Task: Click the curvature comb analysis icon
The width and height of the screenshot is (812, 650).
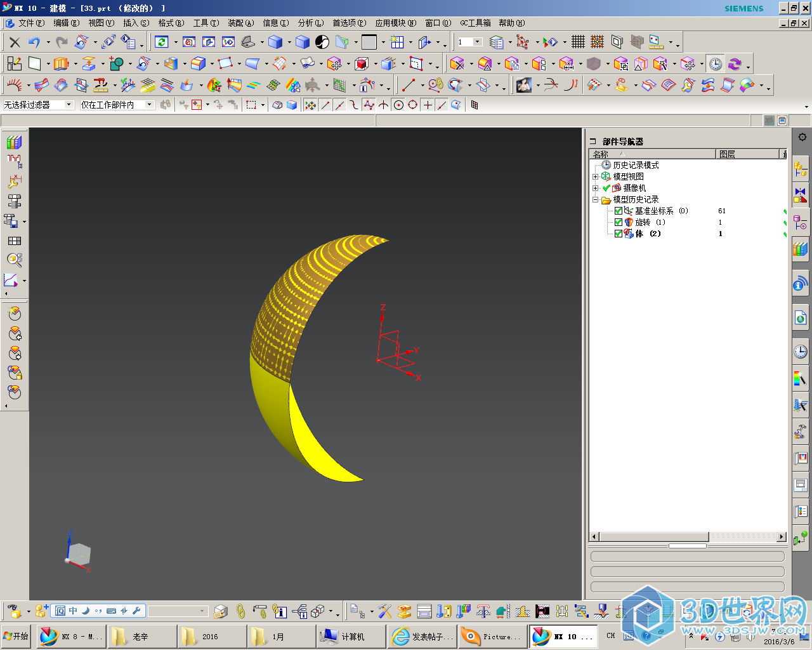Action: [x=14, y=85]
